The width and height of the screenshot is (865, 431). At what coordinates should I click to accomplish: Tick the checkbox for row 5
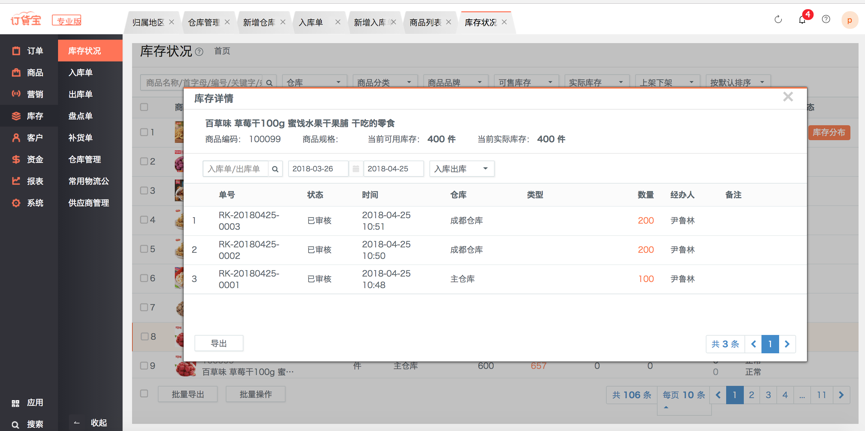[x=145, y=249]
